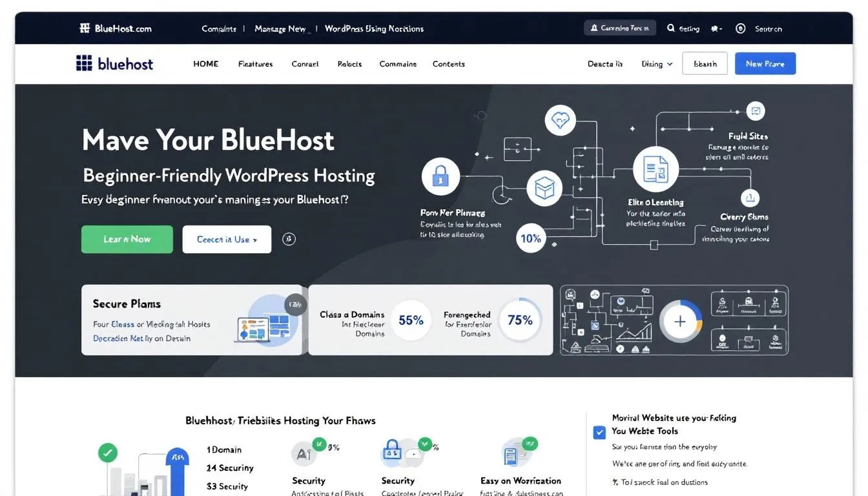Viewport: 868px width, 496px height.
Task: Click the document icon above Elite Learning
Action: tap(656, 170)
